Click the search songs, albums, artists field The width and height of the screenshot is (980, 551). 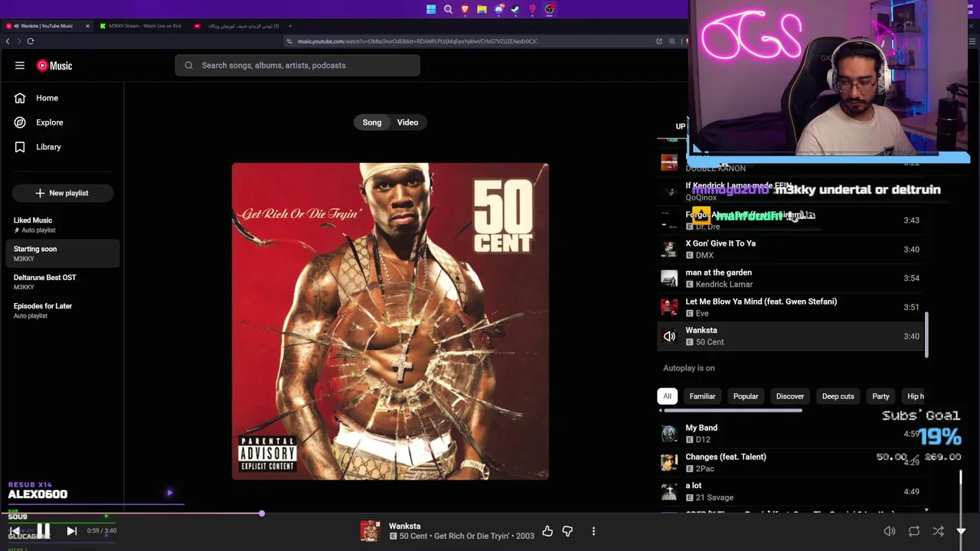pos(297,66)
